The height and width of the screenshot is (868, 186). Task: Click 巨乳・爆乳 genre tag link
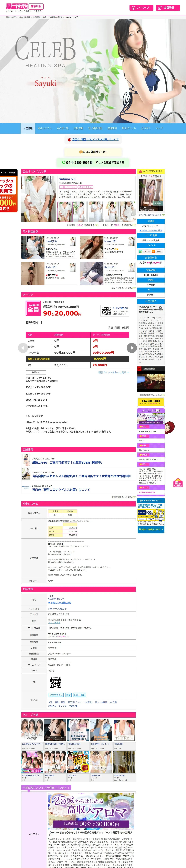tap(80, 695)
